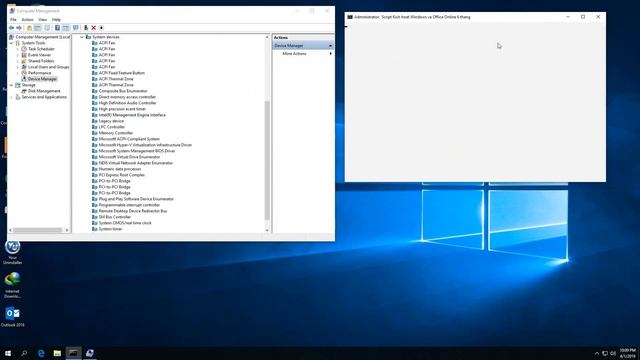Collapse the System Tools tree node
Viewport: 640px width, 360px height.
(x=11, y=43)
